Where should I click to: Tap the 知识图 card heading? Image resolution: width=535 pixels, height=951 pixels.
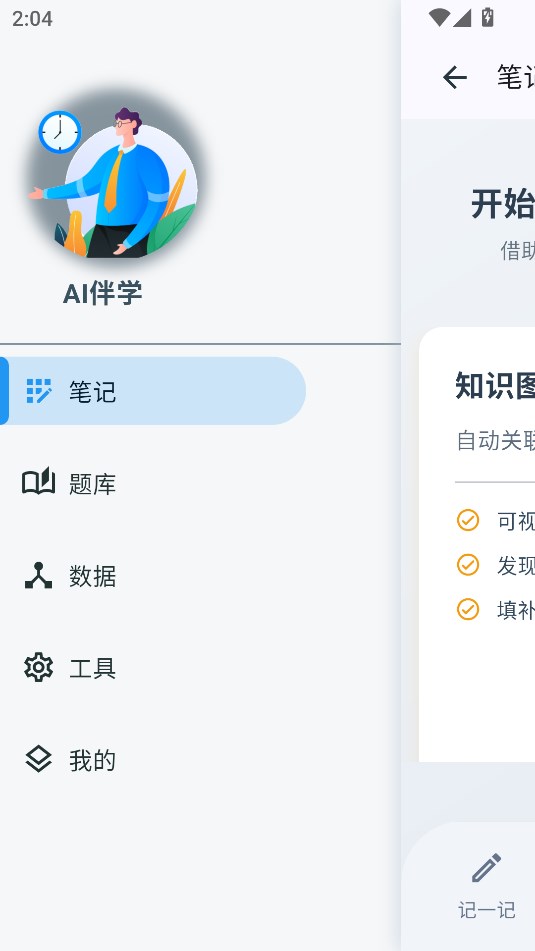(x=495, y=386)
